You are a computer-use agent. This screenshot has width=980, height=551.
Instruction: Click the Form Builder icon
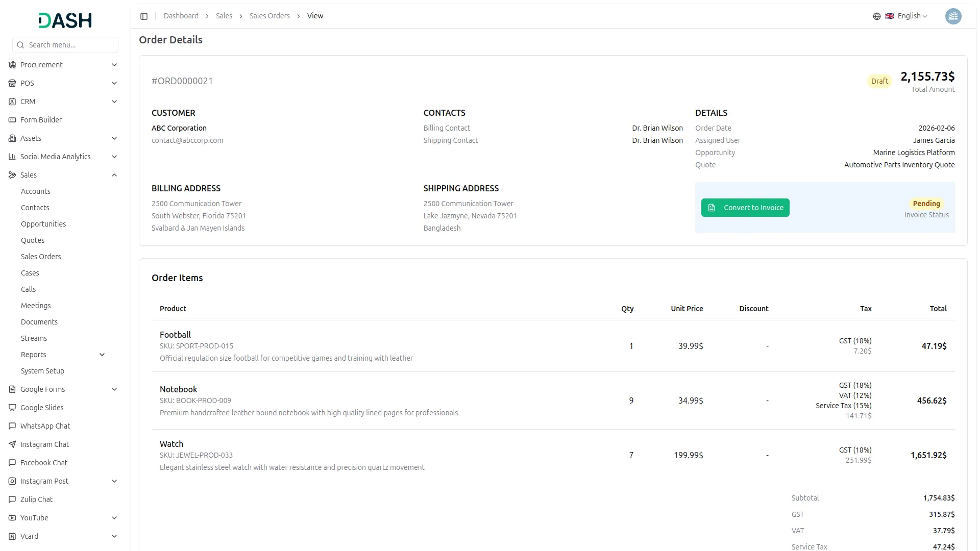click(x=12, y=120)
